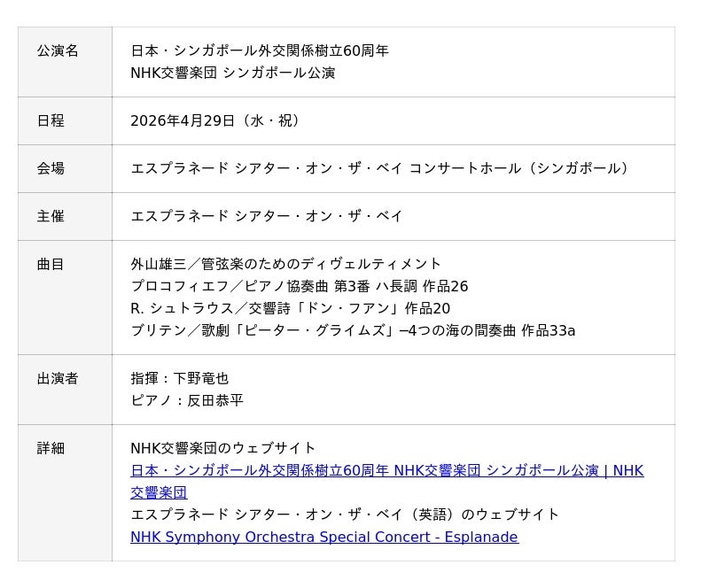Click the 外山雄三 管弦楽のためのディヴェルティメント line
The image size is (709, 588).
point(285,264)
